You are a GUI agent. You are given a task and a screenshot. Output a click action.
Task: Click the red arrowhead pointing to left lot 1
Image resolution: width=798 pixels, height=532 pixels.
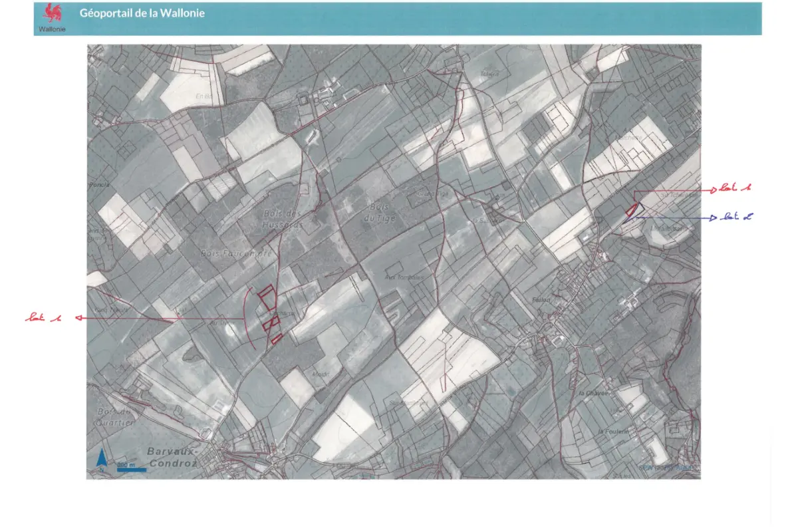pyautogui.click(x=78, y=318)
